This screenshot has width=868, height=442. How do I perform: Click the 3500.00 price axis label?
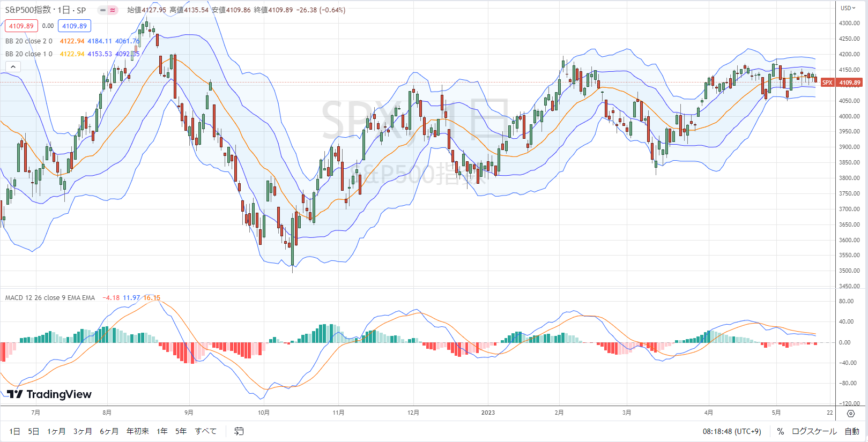coord(849,271)
